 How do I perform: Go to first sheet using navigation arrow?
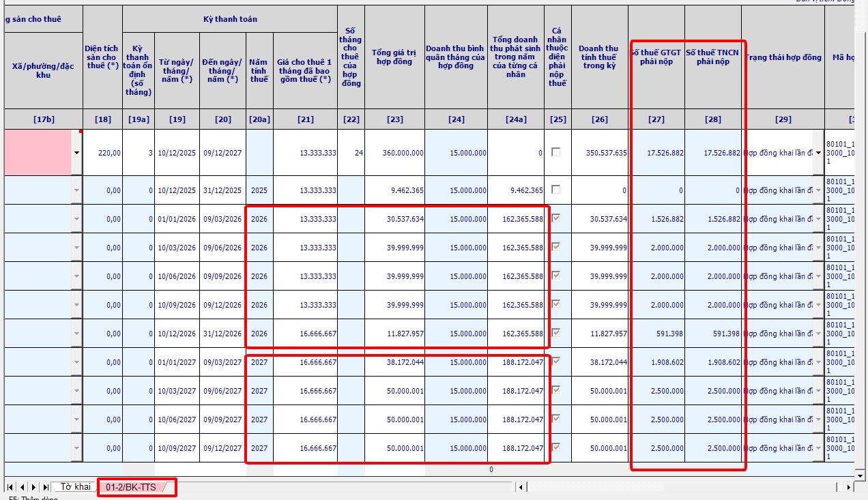10,487
